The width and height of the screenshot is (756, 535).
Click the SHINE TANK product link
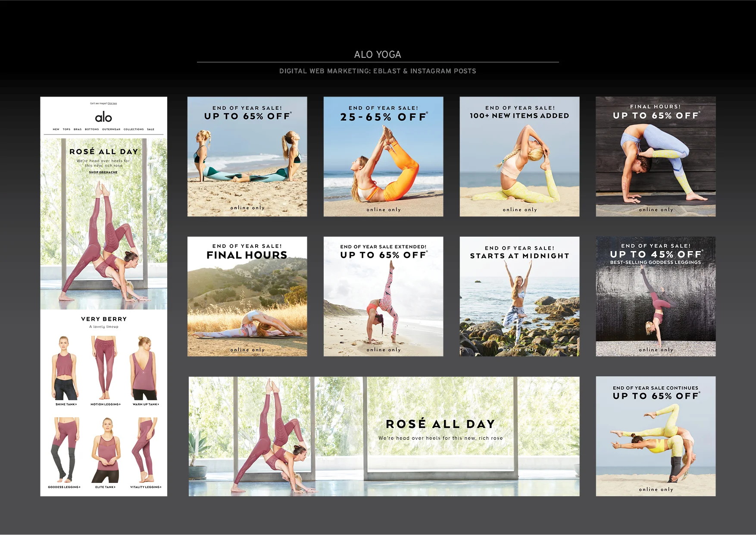pos(66,404)
